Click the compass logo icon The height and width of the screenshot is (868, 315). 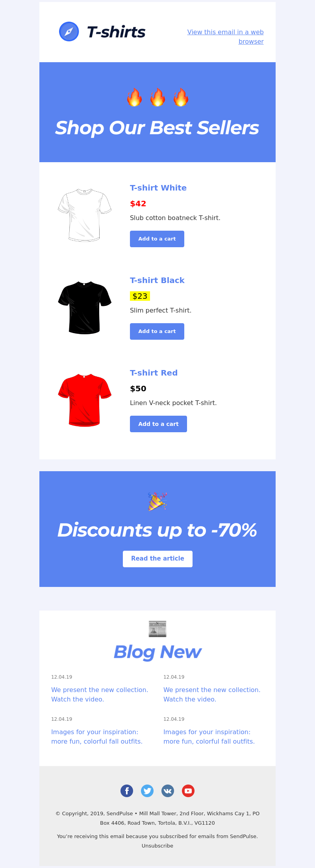tap(69, 31)
